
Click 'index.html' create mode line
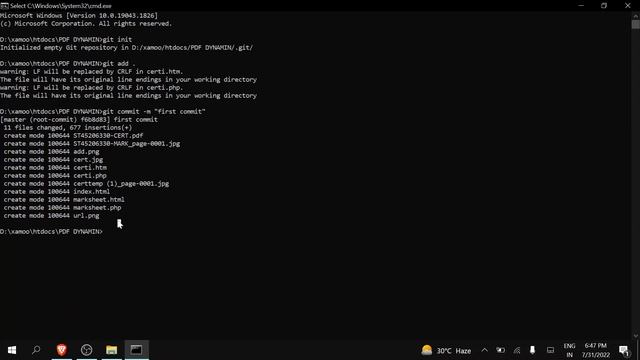click(x=57, y=191)
